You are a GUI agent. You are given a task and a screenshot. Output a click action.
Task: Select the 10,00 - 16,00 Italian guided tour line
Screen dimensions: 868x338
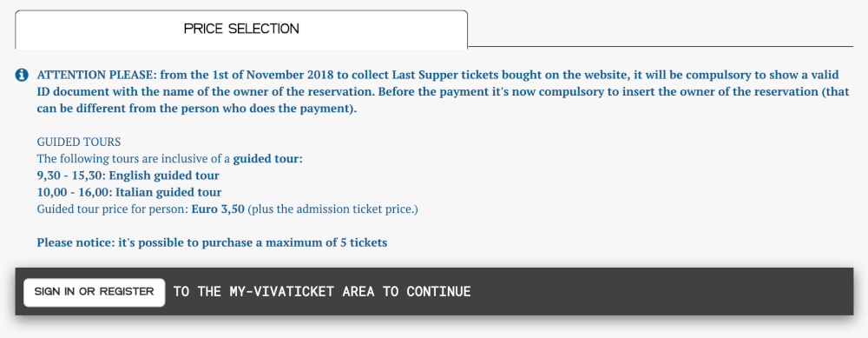(x=129, y=192)
